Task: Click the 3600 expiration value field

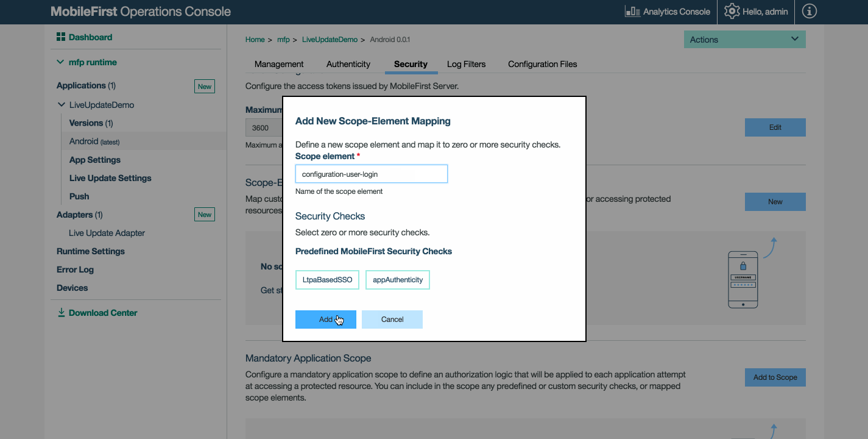Action: tap(264, 128)
